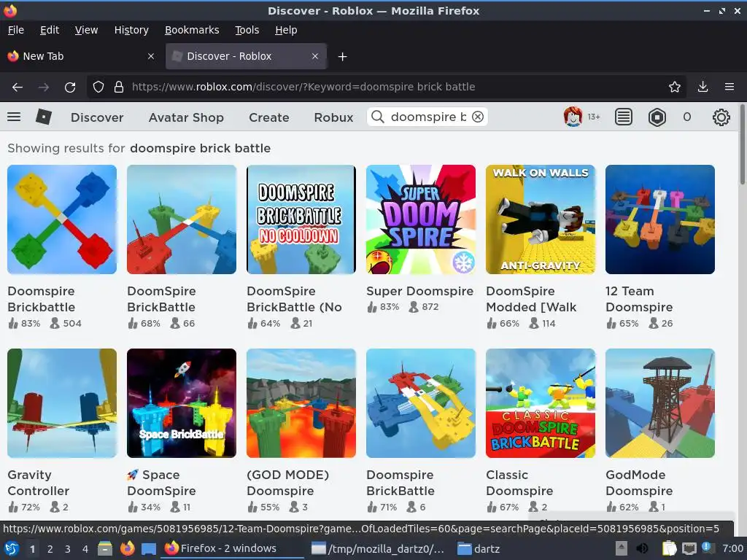
Task: Open the Roblox hamburger navigation menu
Action: [x=14, y=117]
